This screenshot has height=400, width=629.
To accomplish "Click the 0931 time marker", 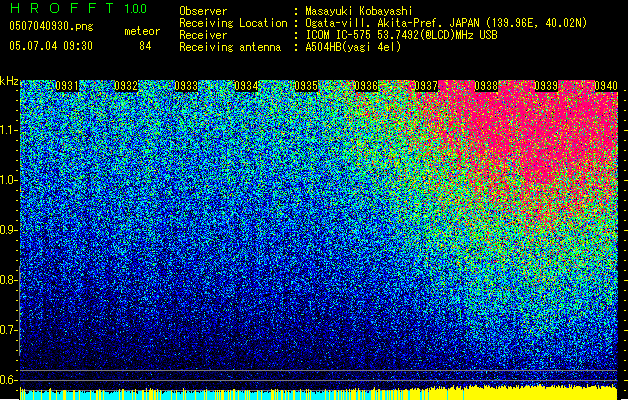I will (x=66, y=86).
